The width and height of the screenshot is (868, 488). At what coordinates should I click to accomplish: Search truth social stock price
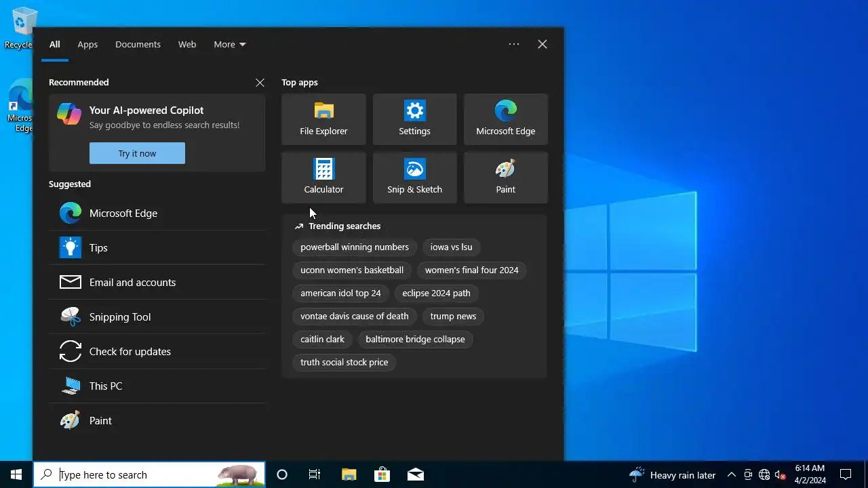click(x=344, y=363)
